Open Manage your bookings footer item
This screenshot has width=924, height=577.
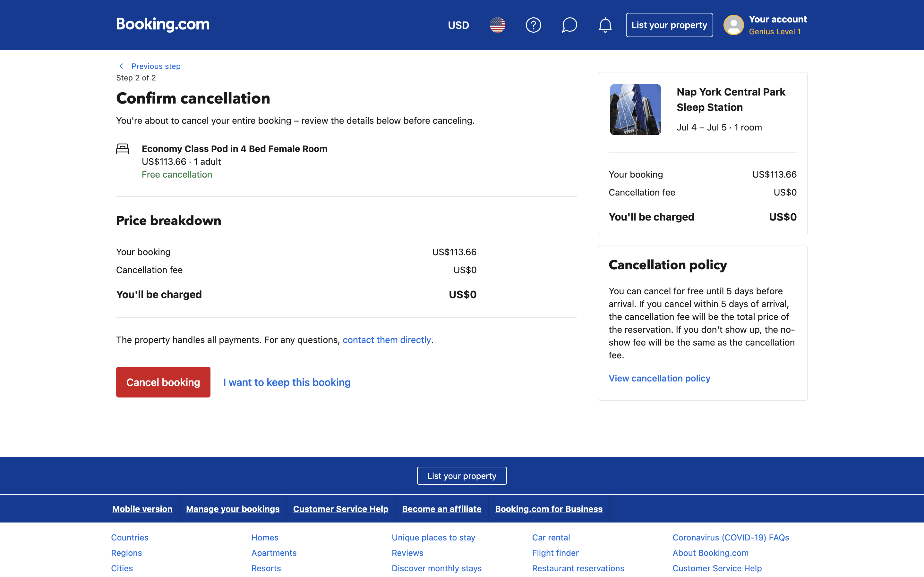click(233, 509)
